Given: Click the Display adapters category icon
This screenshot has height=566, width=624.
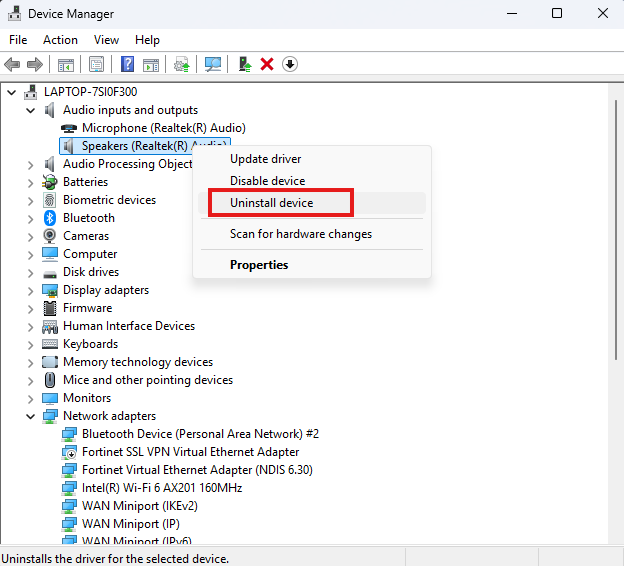Looking at the screenshot, I should [50, 290].
